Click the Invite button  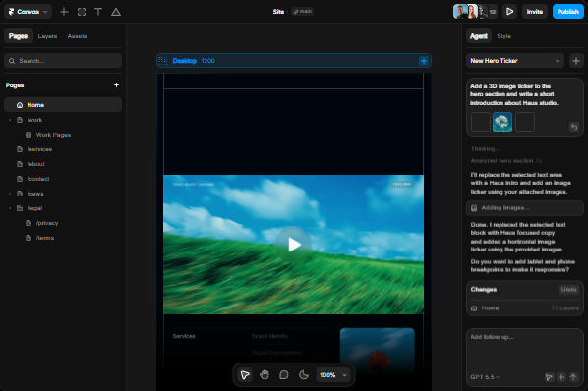(534, 12)
